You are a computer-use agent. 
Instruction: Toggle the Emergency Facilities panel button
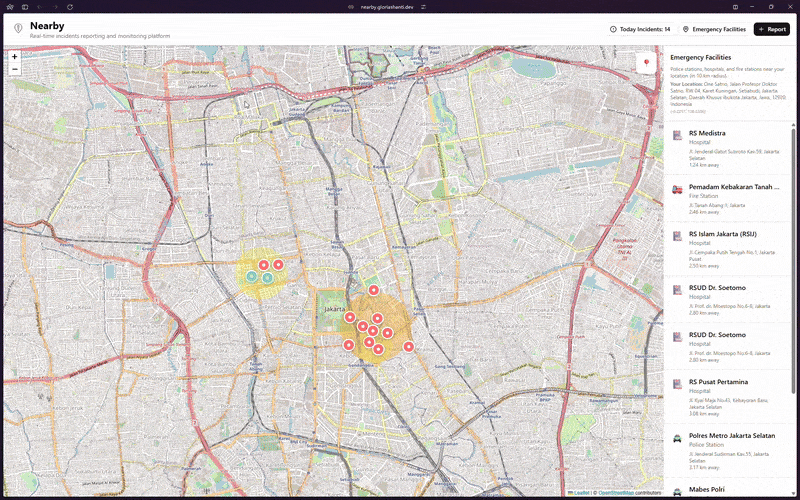click(x=714, y=29)
